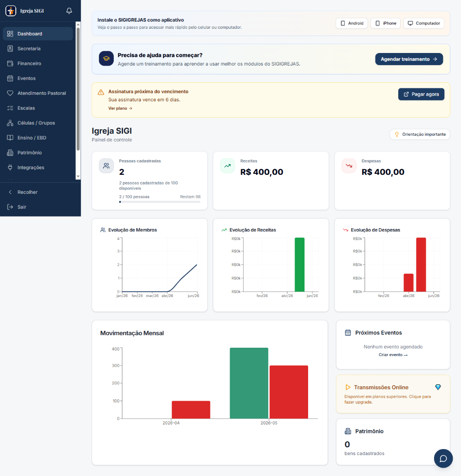Click the Restam 98 text
The height and width of the screenshot is (476, 461).
pos(190,197)
